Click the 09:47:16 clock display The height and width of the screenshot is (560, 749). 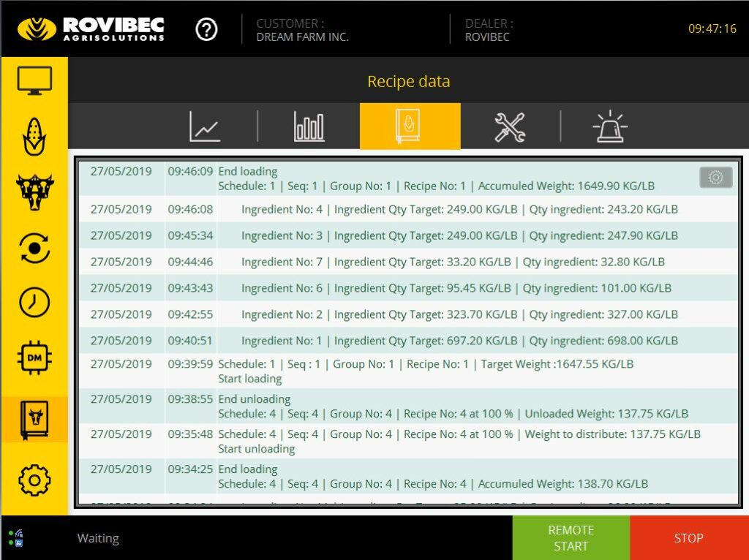click(712, 29)
